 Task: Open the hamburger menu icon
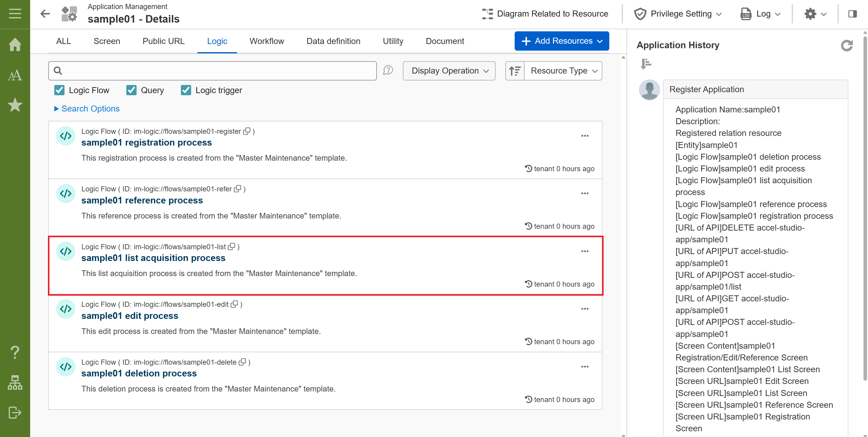(x=15, y=14)
